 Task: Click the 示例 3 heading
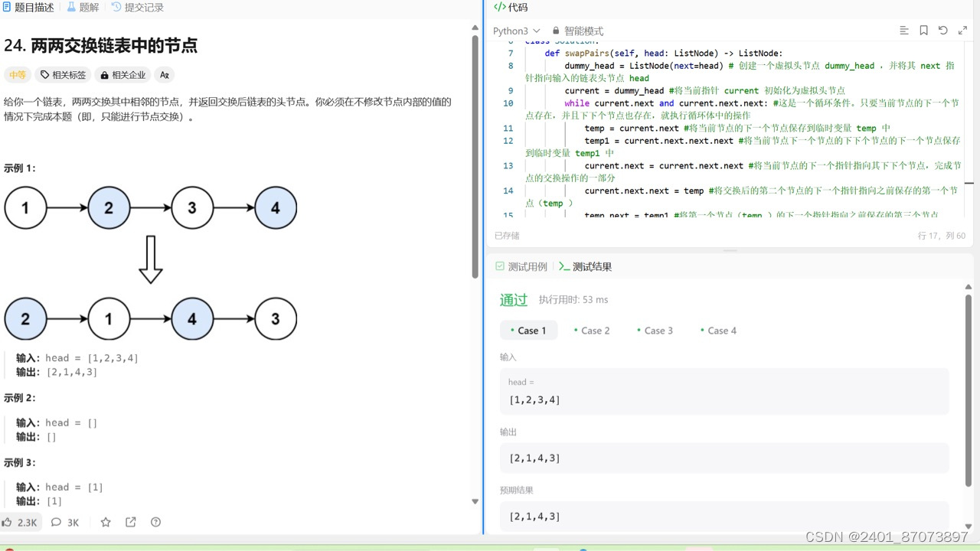(20, 463)
